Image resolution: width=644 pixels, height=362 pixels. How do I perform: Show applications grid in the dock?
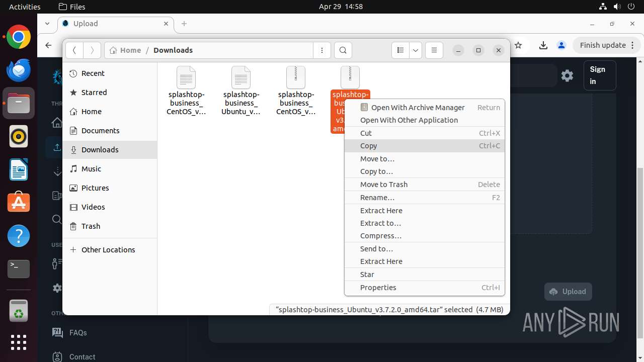pyautogui.click(x=19, y=342)
